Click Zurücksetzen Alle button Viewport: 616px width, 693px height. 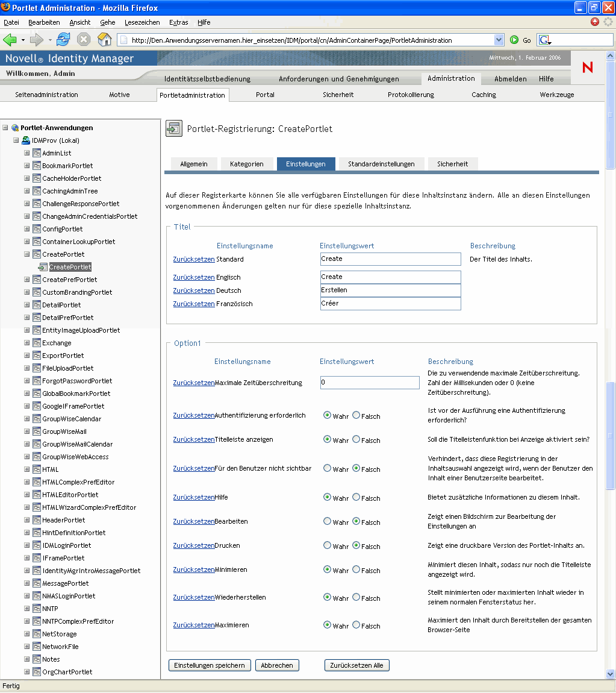tap(357, 665)
